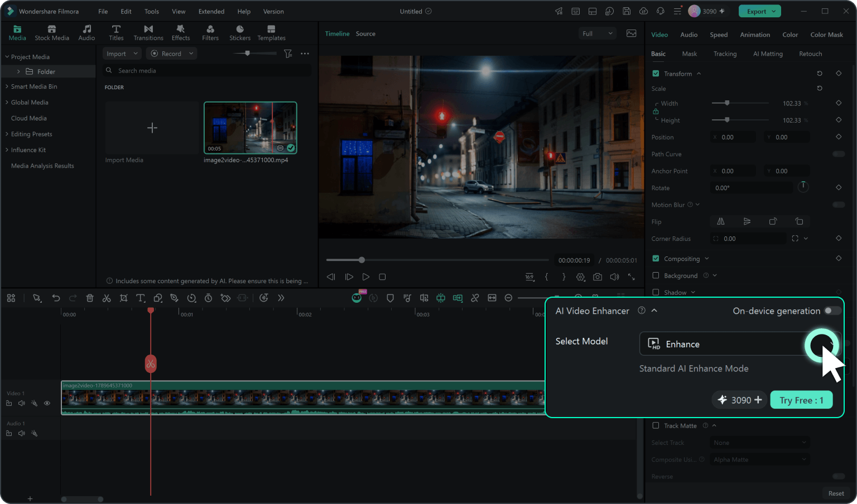Screen dimensions: 857x504
Task: Reset the Transform settings icon
Action: 820,74
